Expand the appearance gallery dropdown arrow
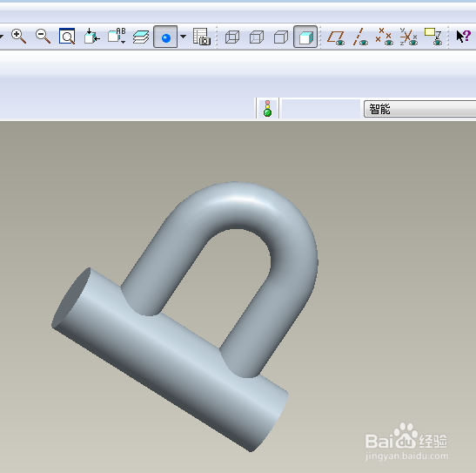The width and height of the screenshot is (476, 473). click(x=183, y=37)
